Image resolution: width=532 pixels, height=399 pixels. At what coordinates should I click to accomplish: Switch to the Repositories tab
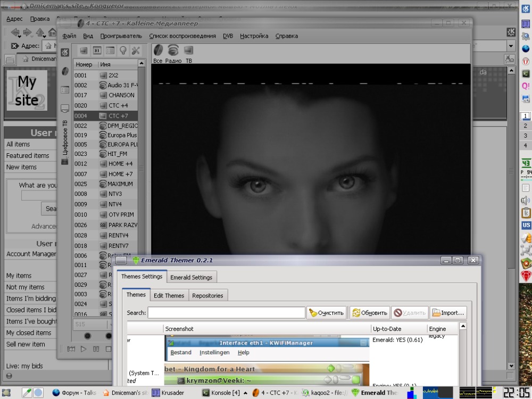click(x=207, y=295)
